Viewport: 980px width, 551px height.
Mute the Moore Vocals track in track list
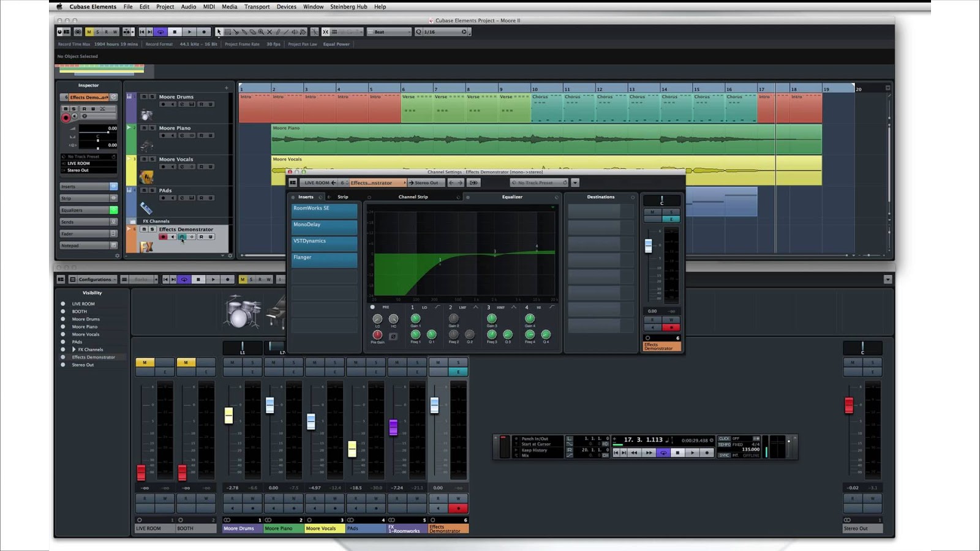click(x=144, y=159)
